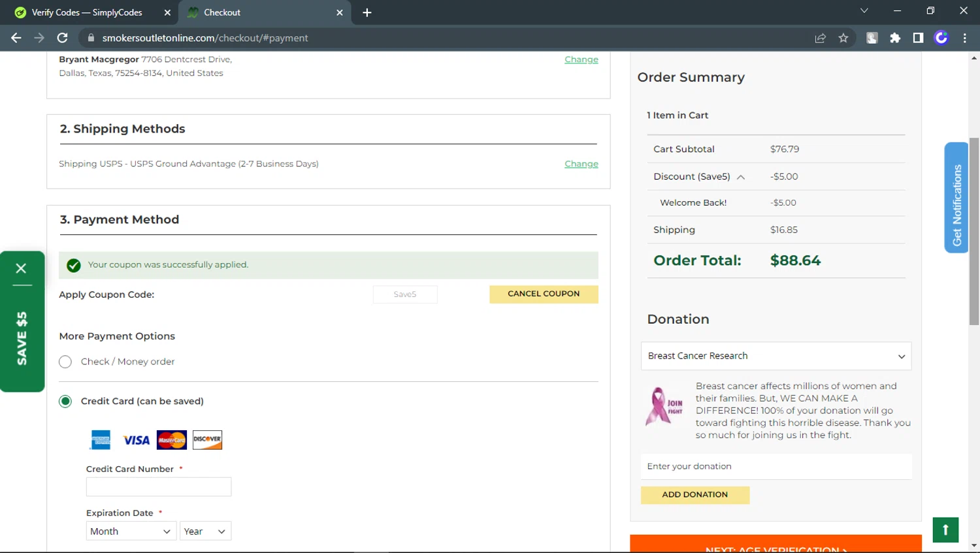Open the expiration Month dropdown

click(x=131, y=531)
